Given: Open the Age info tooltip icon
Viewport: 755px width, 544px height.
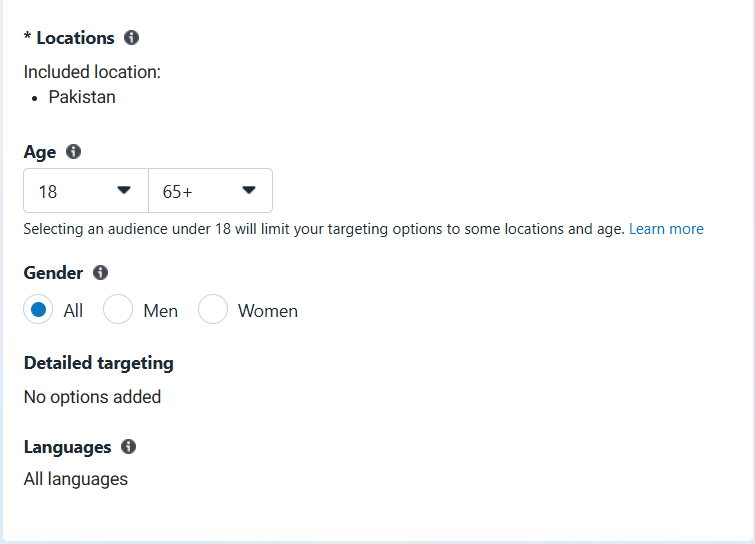Looking at the screenshot, I should [x=73, y=152].
